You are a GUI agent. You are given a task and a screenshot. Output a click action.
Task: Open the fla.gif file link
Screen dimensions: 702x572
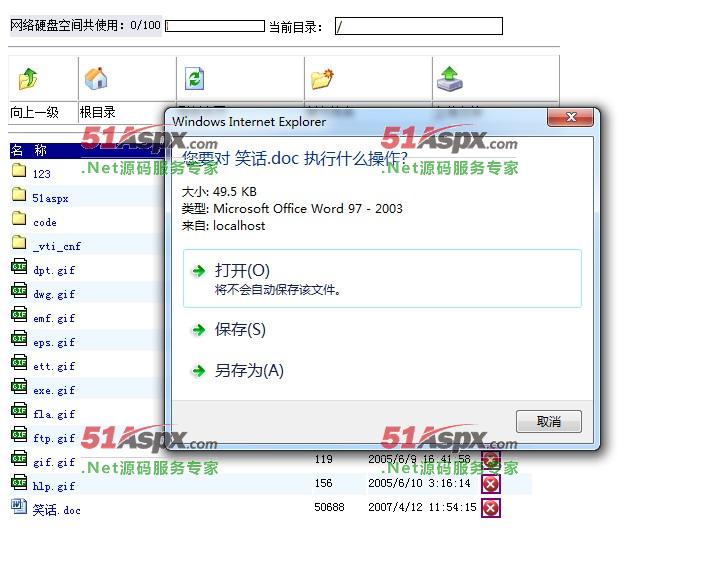(x=54, y=414)
